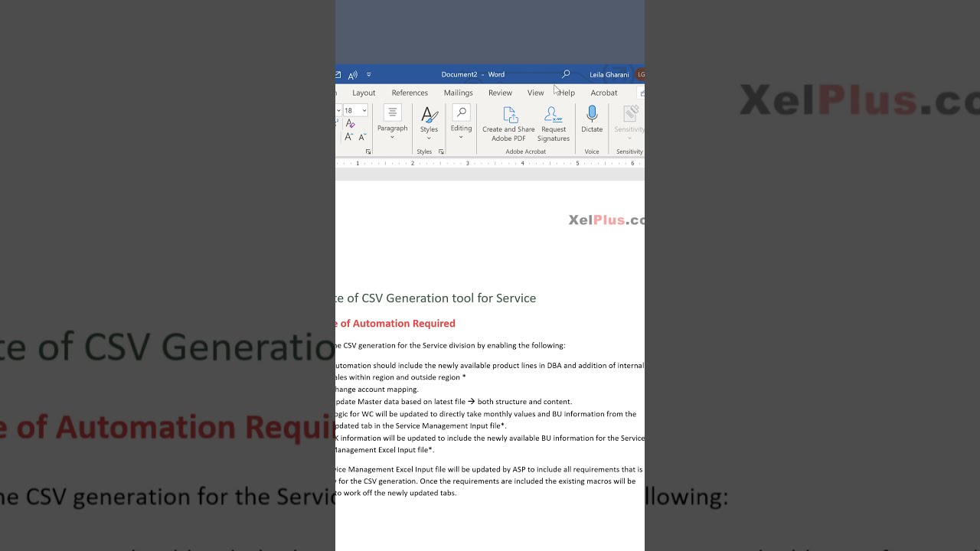Open the Styles gallery button
980x551 pixels.
coord(429,123)
